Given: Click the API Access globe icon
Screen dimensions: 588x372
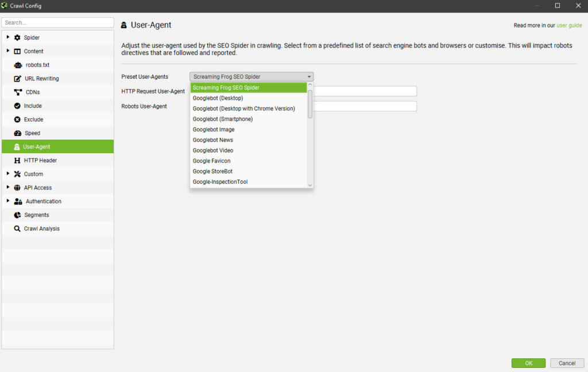Looking at the screenshot, I should (17, 188).
